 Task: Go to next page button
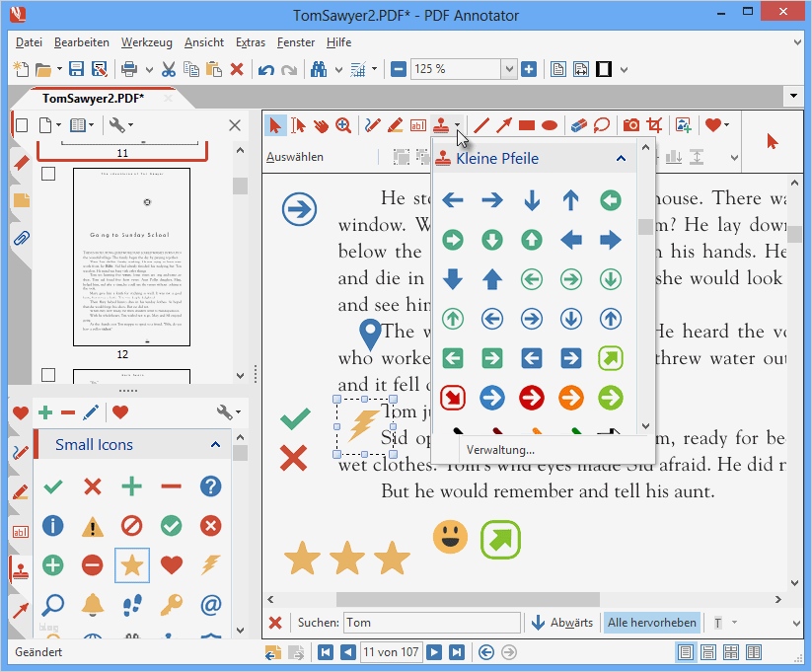[x=434, y=652]
